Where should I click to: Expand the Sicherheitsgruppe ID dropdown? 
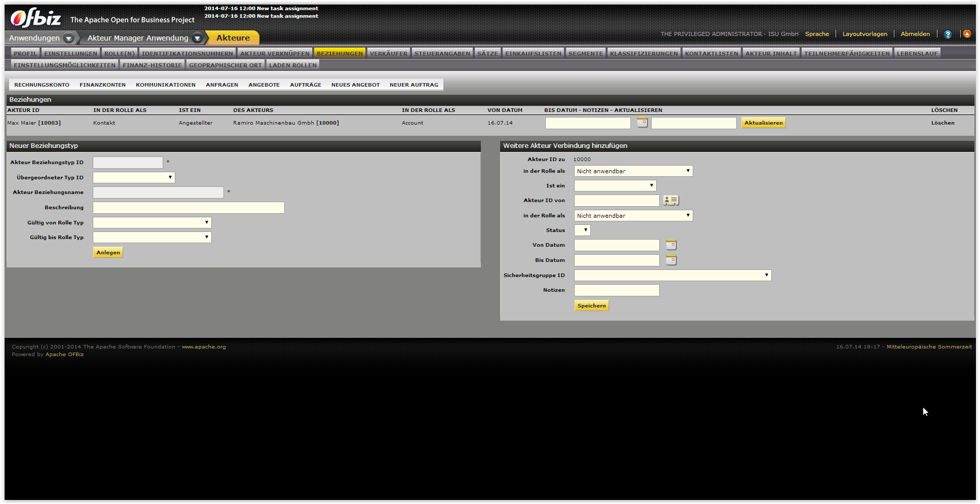(672, 276)
